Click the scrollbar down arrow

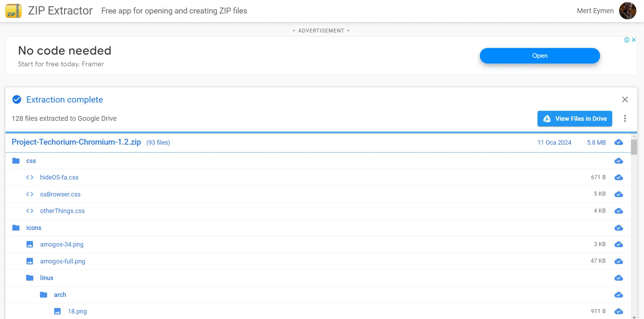click(634, 317)
